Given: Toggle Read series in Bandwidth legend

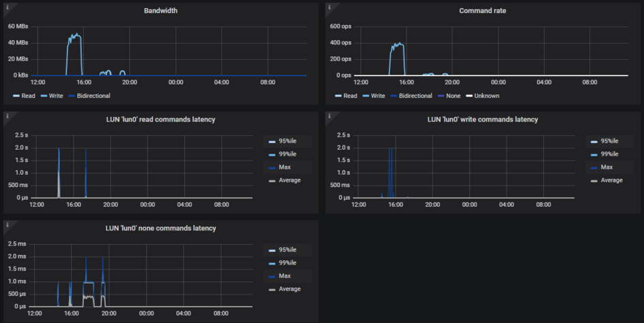Looking at the screenshot, I should tap(28, 96).
